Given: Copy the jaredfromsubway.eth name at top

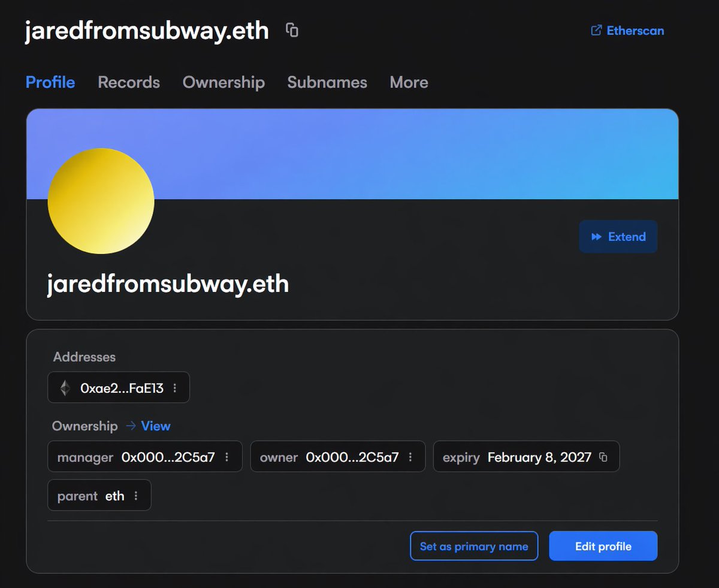Looking at the screenshot, I should [x=292, y=30].
